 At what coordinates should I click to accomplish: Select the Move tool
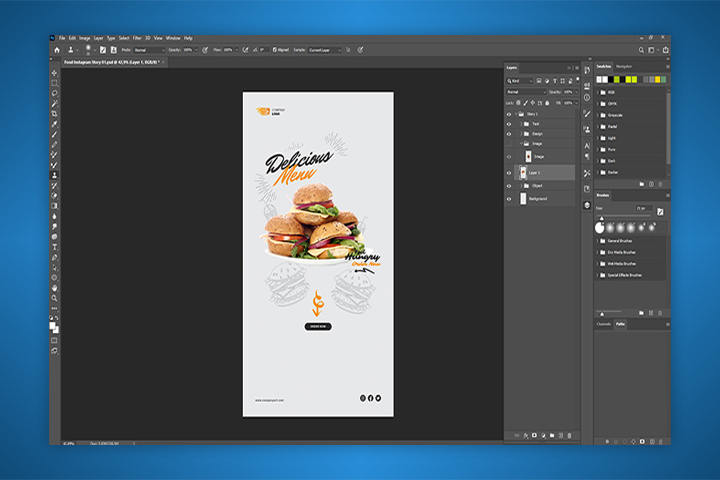coord(54,73)
